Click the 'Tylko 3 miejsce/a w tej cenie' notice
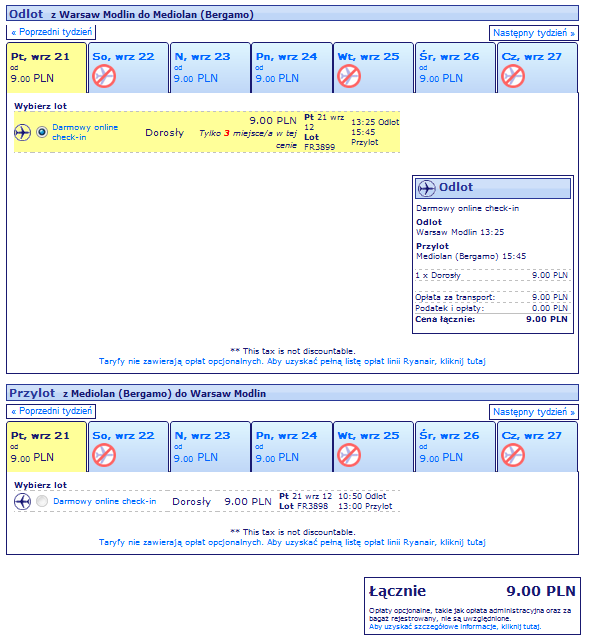The width and height of the screenshot is (591, 642). click(x=248, y=139)
